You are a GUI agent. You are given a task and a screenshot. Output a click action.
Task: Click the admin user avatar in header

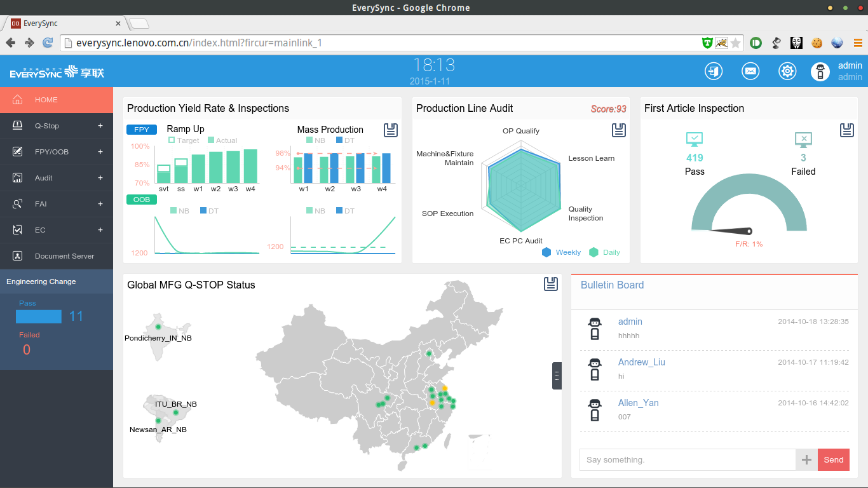(820, 71)
